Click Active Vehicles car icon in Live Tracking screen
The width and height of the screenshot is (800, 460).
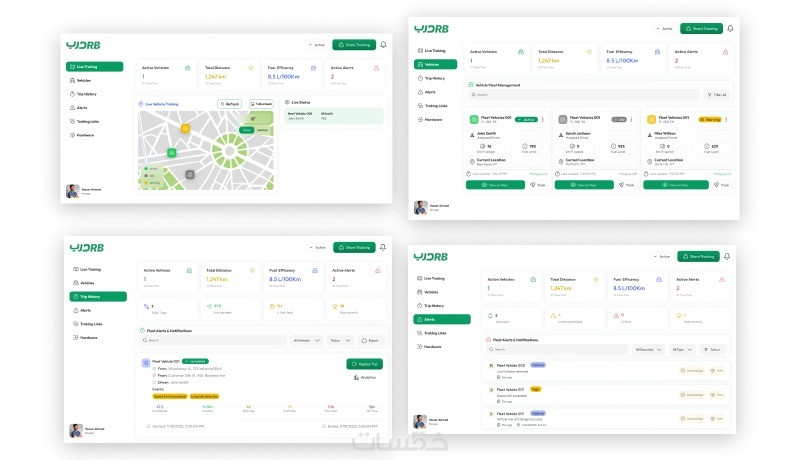point(188,68)
